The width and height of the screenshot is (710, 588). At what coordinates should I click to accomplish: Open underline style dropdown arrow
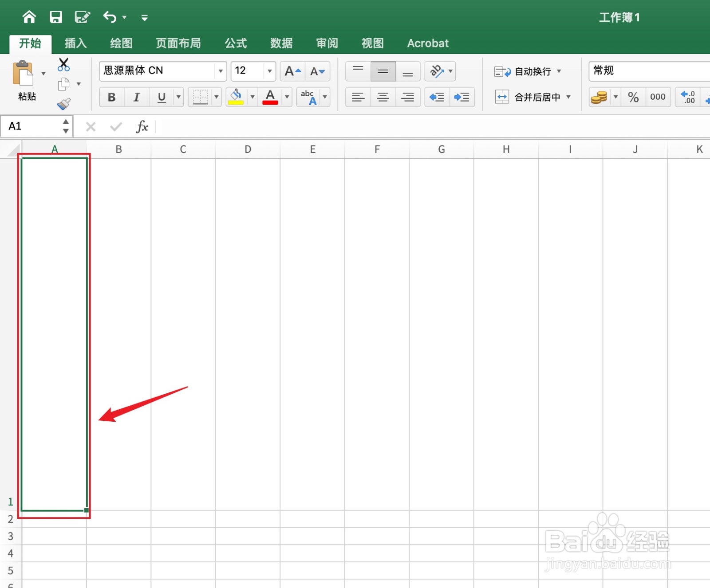coord(179,97)
